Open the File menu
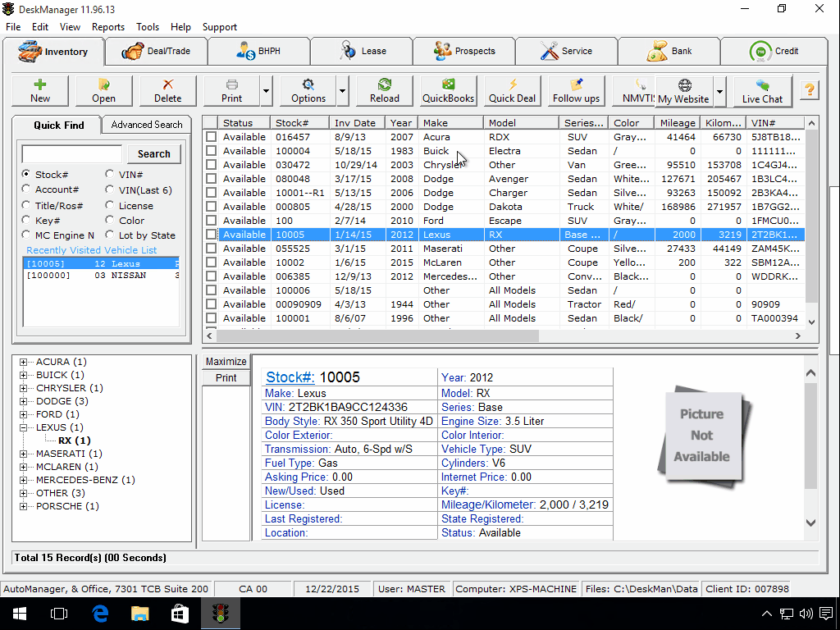The image size is (840, 630). (13, 27)
